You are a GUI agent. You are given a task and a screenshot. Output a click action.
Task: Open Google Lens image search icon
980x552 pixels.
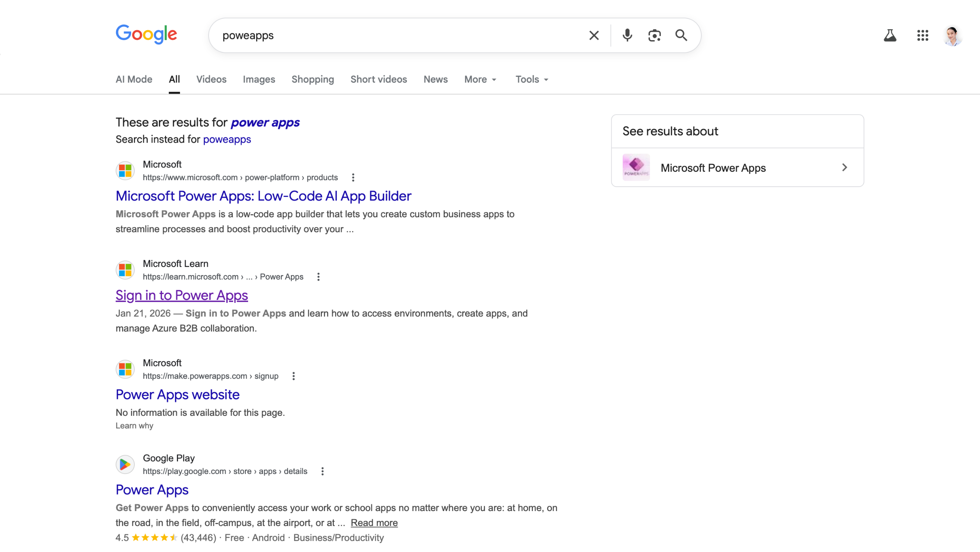pos(654,36)
